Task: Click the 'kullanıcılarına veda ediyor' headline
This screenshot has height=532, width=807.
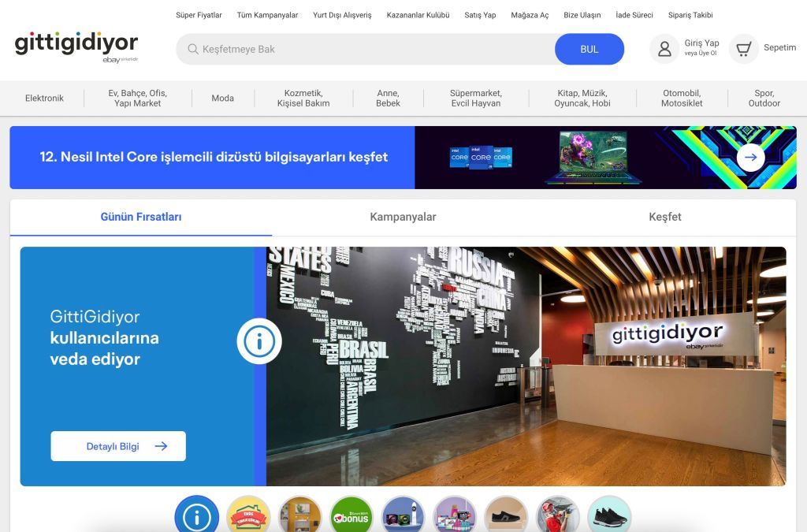Action: (105, 348)
